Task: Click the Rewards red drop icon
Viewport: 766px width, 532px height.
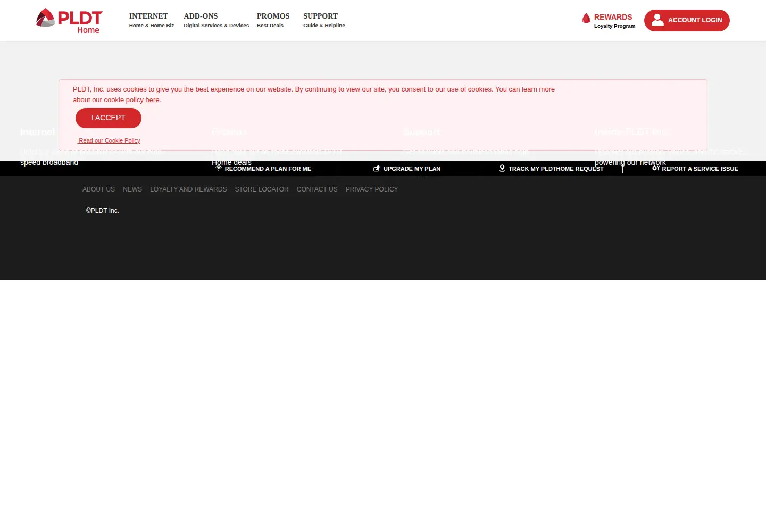Action: [x=586, y=19]
